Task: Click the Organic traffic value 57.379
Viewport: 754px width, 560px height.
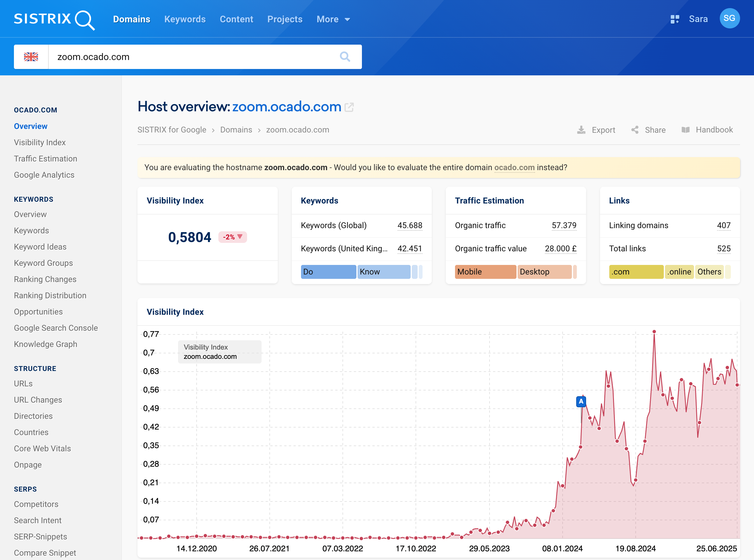Action: point(564,226)
